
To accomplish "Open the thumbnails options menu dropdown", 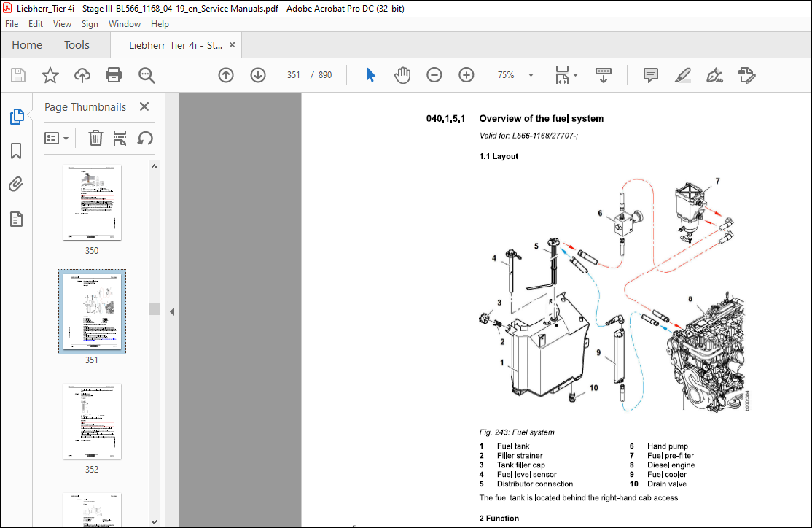I will tap(56, 139).
